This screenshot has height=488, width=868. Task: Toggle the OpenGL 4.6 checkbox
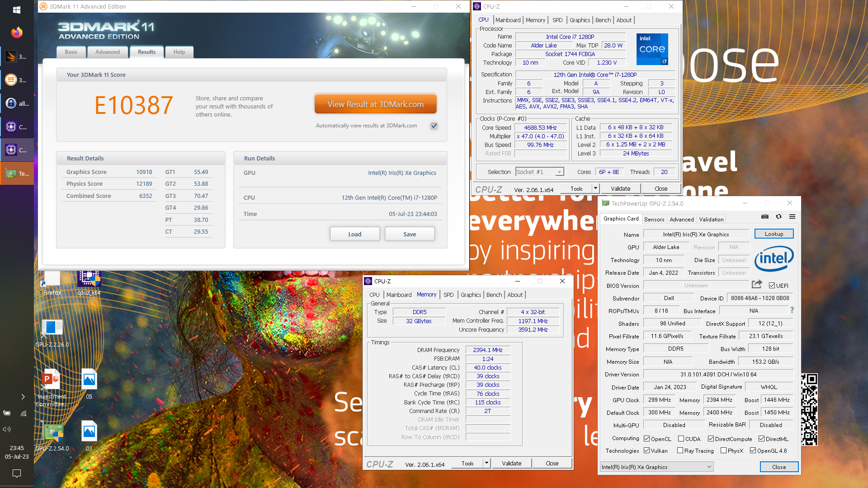[753, 450]
